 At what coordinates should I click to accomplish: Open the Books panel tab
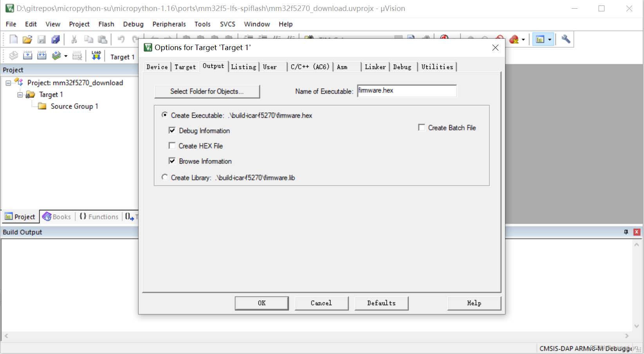pyautogui.click(x=57, y=217)
